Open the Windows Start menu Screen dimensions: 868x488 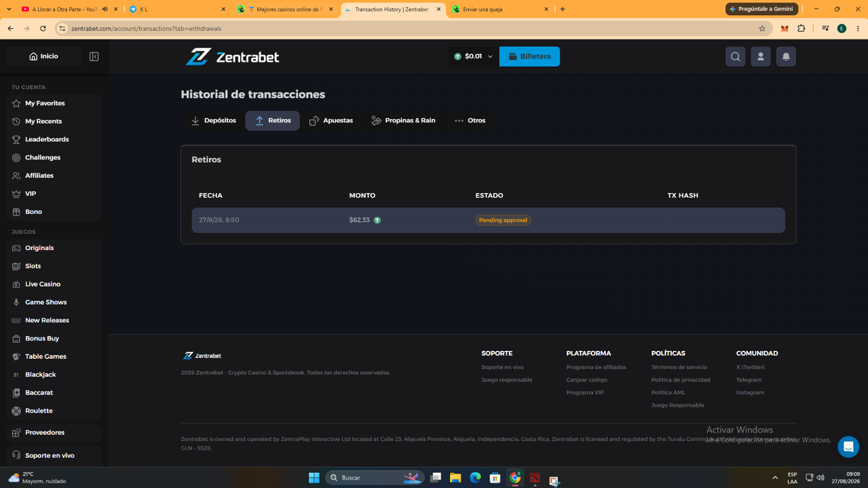pos(314,478)
